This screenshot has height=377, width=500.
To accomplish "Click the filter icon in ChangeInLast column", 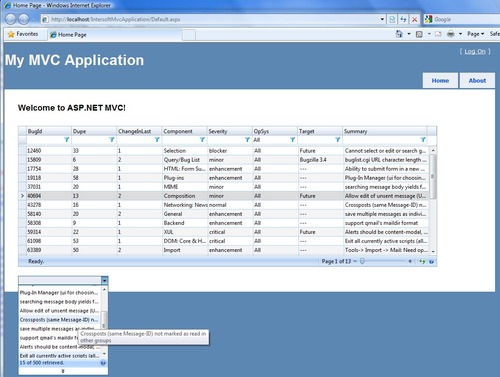I will pos(157,140).
